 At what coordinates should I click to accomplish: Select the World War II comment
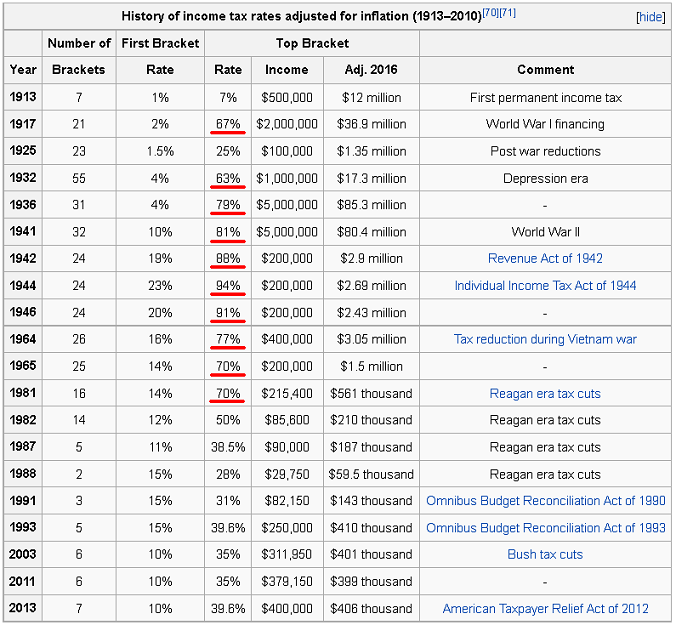(545, 232)
